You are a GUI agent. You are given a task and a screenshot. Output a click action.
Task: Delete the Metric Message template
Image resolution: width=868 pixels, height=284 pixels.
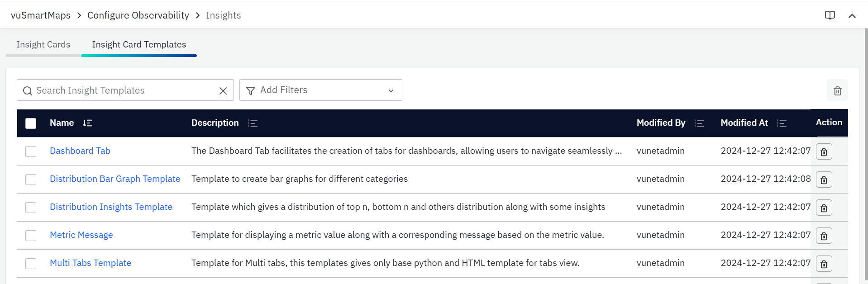(824, 236)
